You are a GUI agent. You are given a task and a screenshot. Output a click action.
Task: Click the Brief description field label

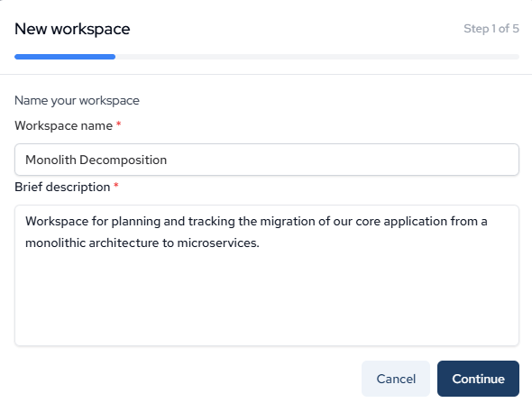pos(62,188)
